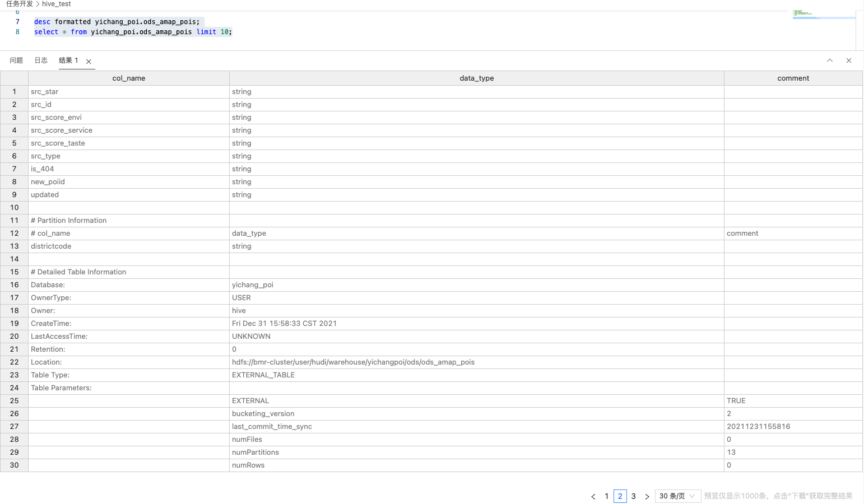Image resolution: width=864 pixels, height=504 pixels.
Task: Select the # Detailed Table Information cell
Action: click(129, 272)
